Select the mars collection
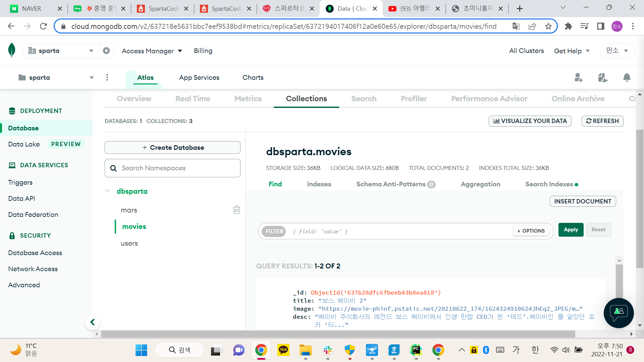This screenshot has width=644, height=362. (x=129, y=210)
